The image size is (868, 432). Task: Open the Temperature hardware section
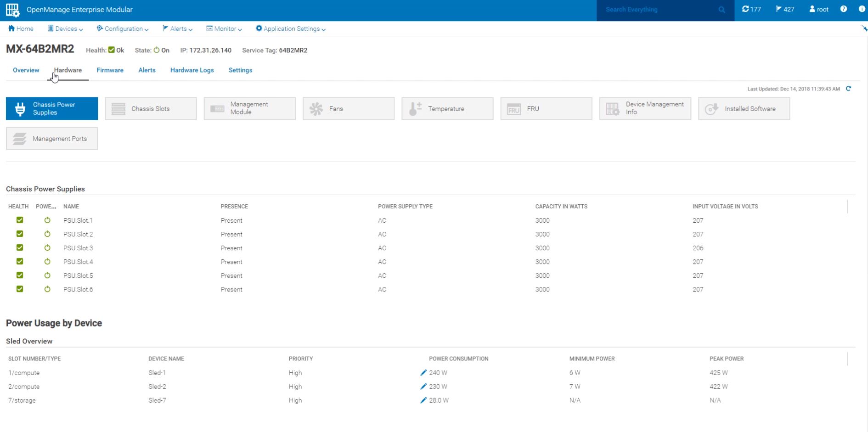tap(447, 109)
